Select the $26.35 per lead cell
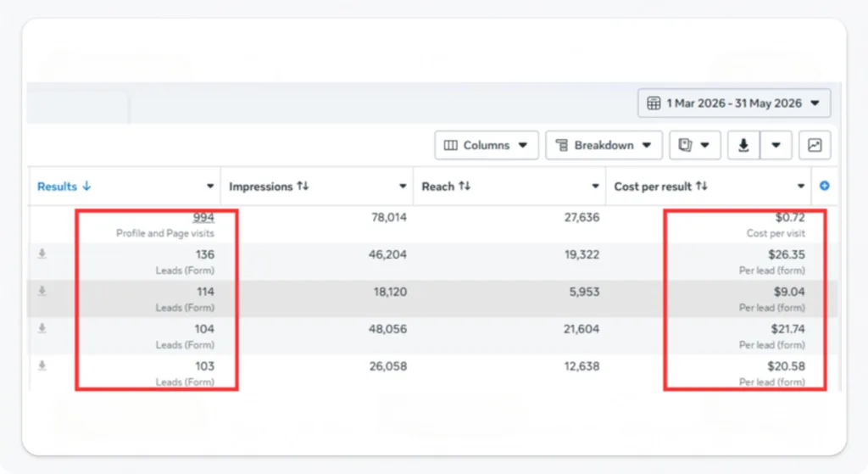This screenshot has height=474, width=868. pos(787,254)
